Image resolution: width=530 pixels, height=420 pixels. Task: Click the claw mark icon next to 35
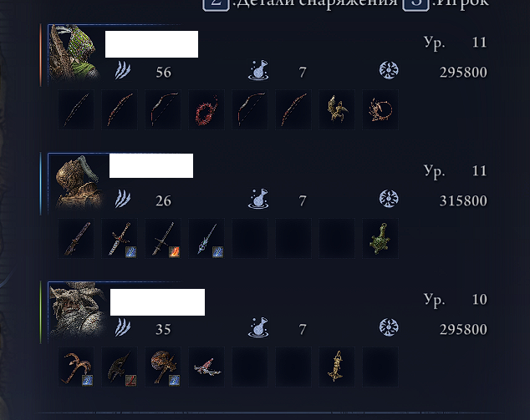(123, 328)
